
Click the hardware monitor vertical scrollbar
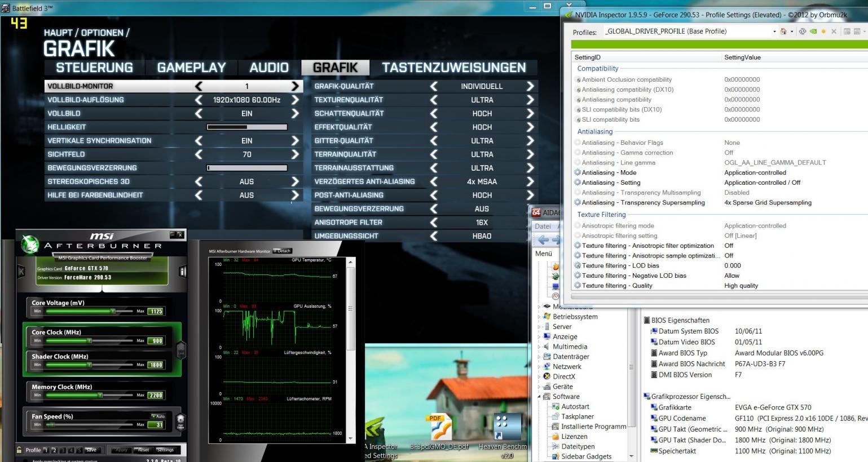click(x=350, y=351)
